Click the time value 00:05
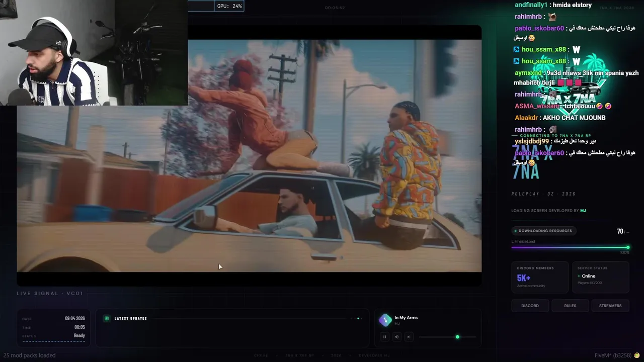644x362 pixels. point(79,327)
